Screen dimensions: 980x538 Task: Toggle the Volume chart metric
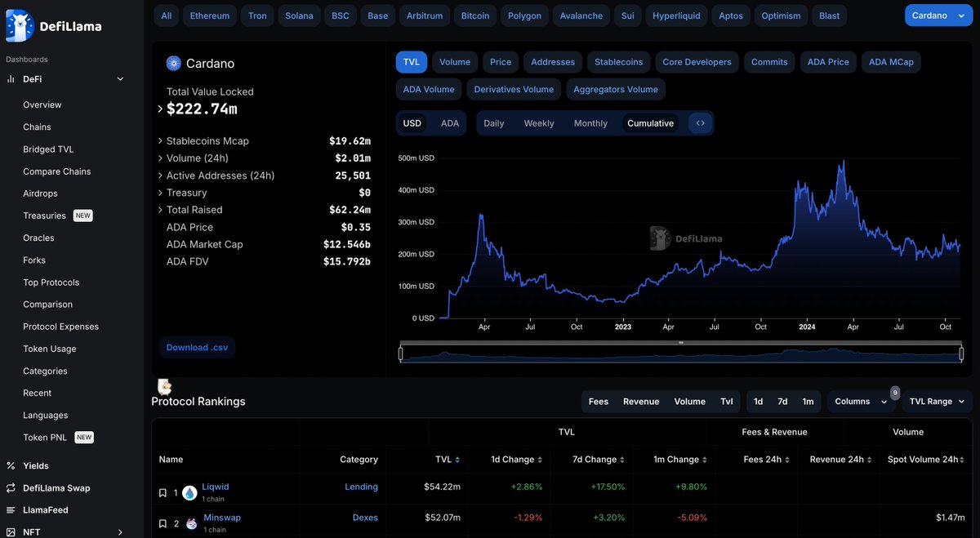(x=455, y=62)
